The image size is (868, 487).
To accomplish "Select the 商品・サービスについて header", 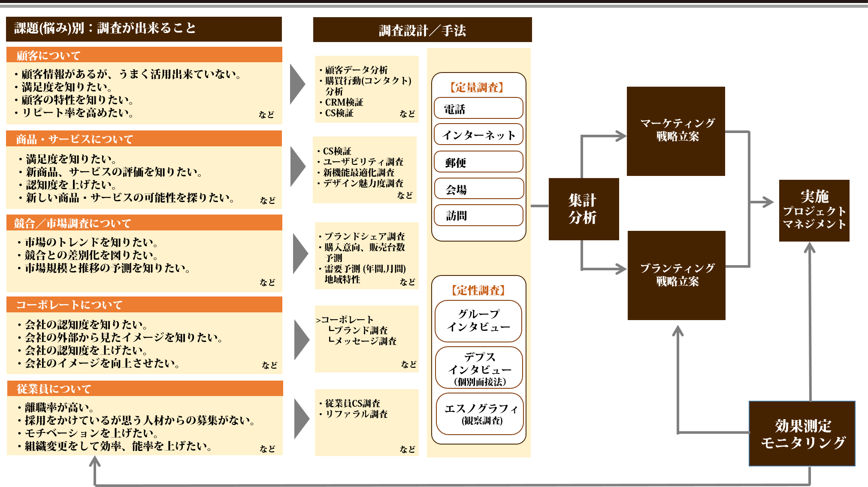I will pyautogui.click(x=144, y=139).
